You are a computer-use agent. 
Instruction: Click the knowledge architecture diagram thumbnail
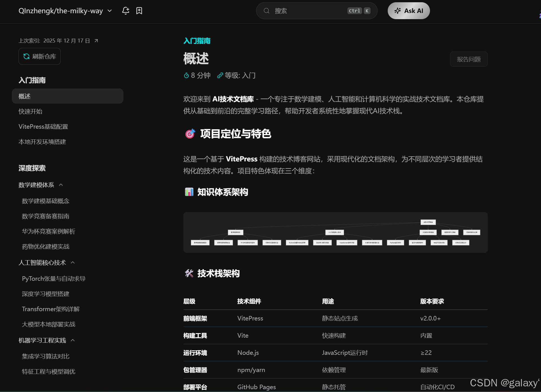point(335,232)
